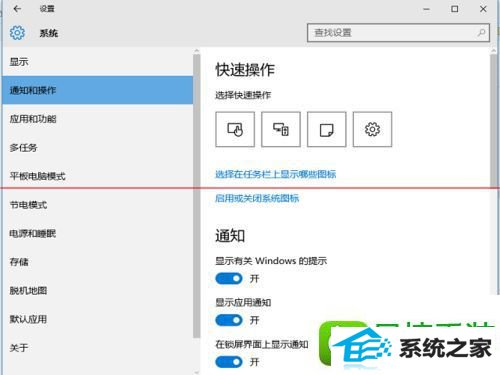Select the tablet mode quick action tile
Viewport: 500px width, 375px height.
(x=235, y=129)
